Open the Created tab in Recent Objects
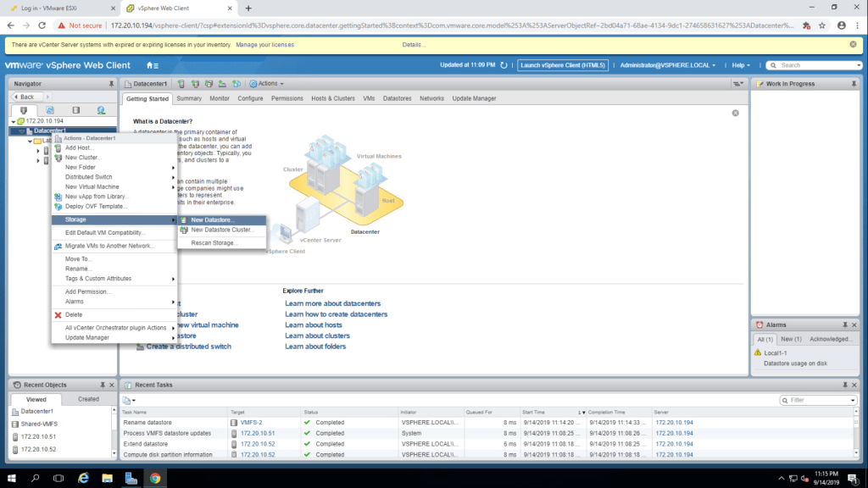The height and width of the screenshot is (488, 868). coord(88,399)
